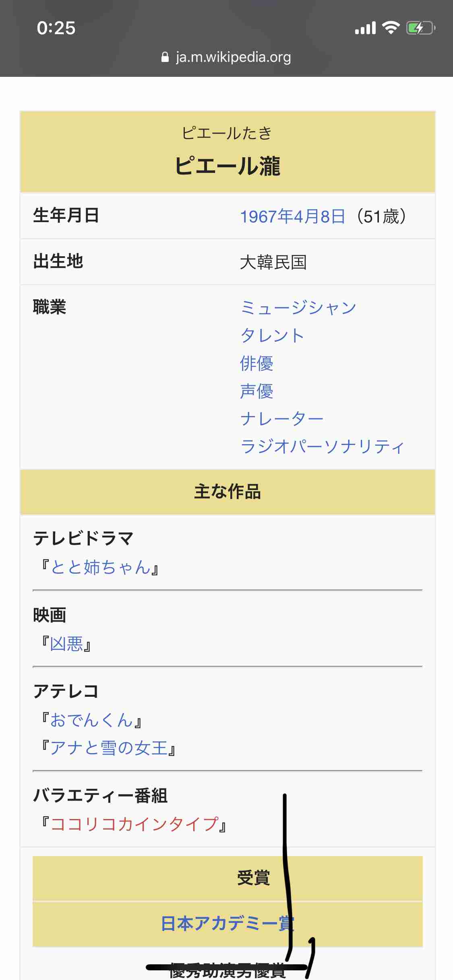Image resolution: width=453 pixels, height=980 pixels.
Task: Open the 1967年 birth year link
Action: tap(267, 216)
